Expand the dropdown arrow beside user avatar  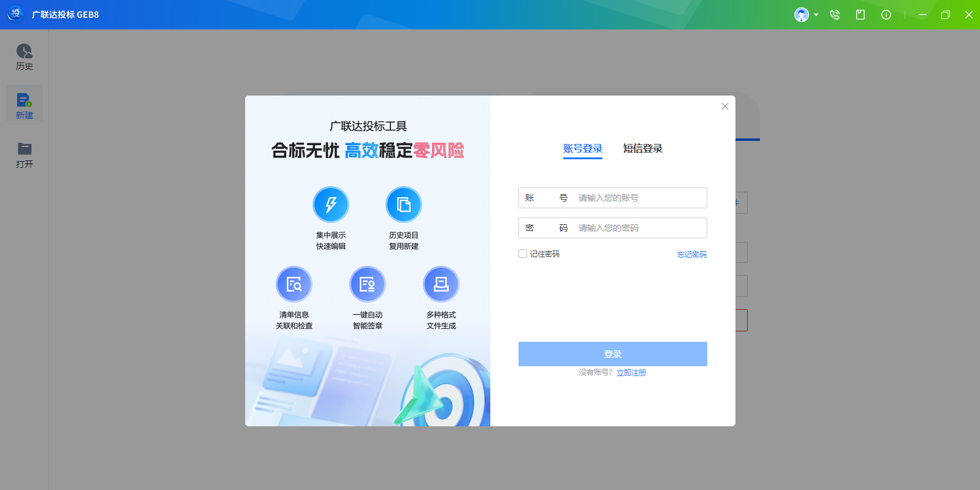tap(816, 15)
